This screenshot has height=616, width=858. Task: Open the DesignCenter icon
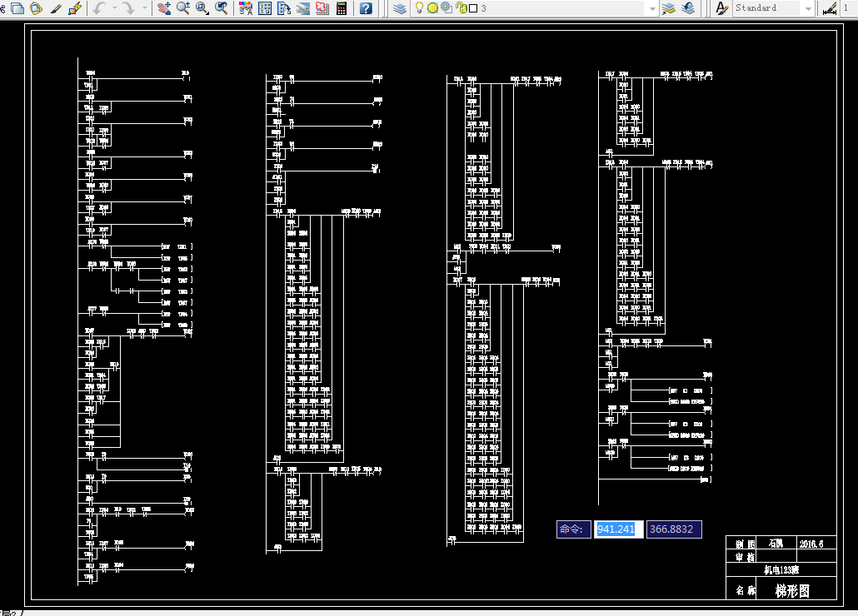click(266, 8)
